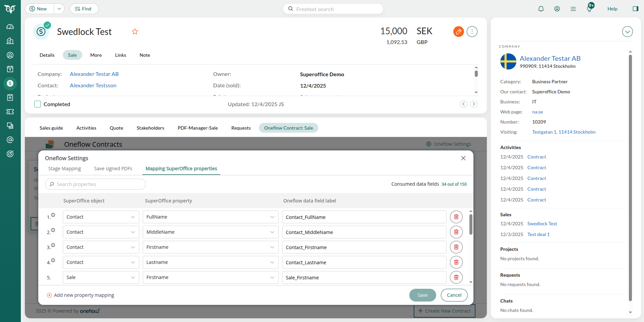The height and width of the screenshot is (322, 644).
Task: Click the Find button
Action: point(84,9)
